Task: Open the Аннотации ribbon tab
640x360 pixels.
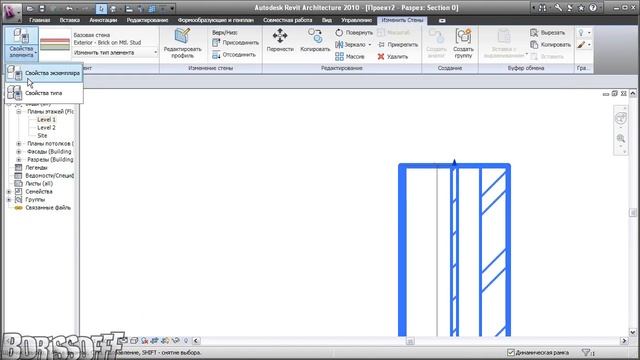Action: click(x=103, y=20)
